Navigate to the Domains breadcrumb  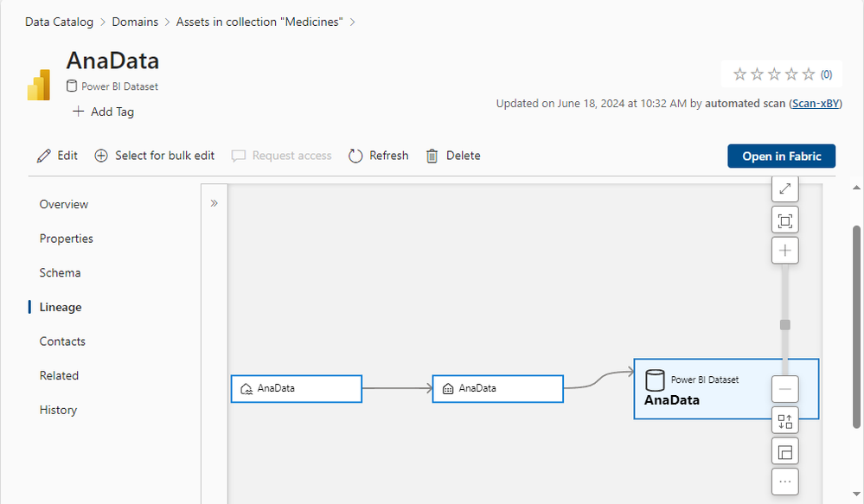[x=135, y=22]
